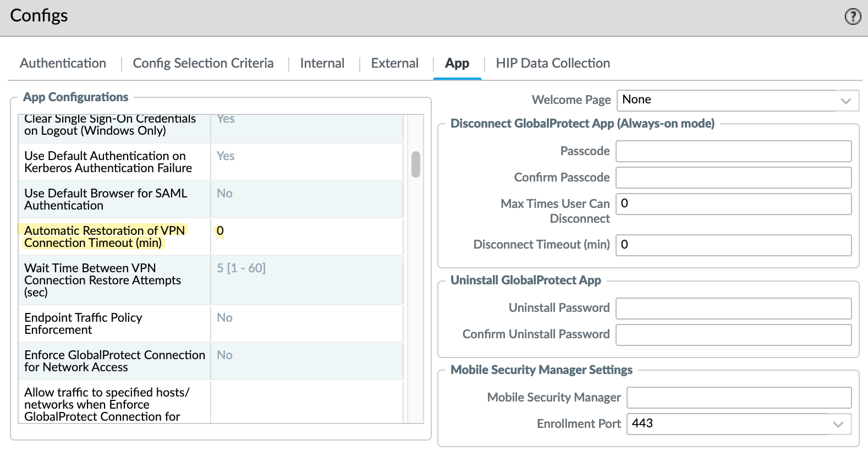Select Clear Single Sign-On Credentials on Logout row
Viewport: 868px width, 451px height.
click(211, 129)
